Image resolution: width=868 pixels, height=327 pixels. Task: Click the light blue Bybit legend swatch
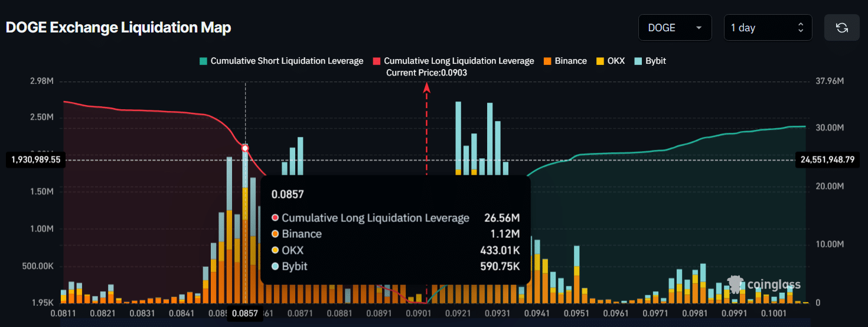pyautogui.click(x=638, y=61)
